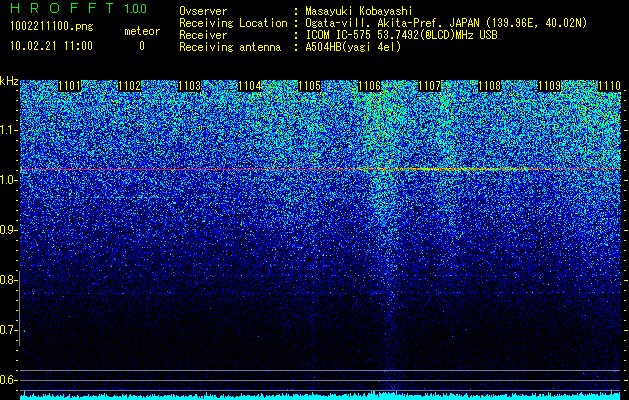Click the 1109 time marker
Viewport: 629px width, 400px height.
(x=550, y=86)
